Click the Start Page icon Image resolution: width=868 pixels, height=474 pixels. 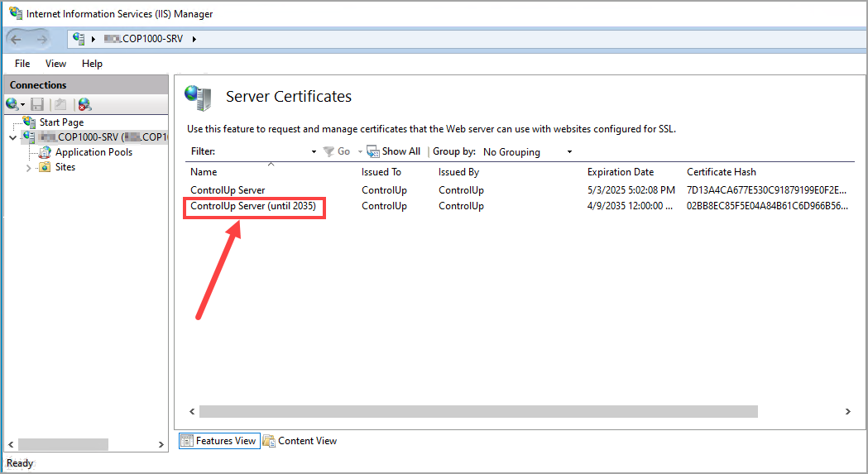(29, 122)
